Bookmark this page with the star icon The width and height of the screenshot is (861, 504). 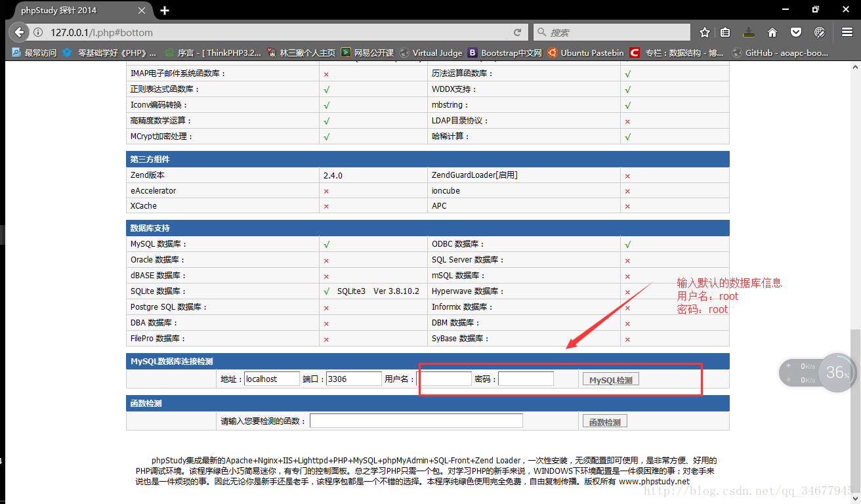[x=705, y=32]
